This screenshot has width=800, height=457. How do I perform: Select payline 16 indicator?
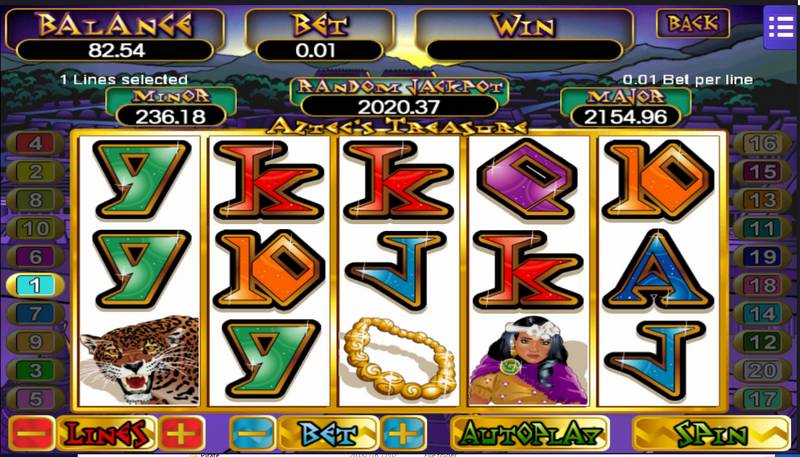(x=763, y=144)
